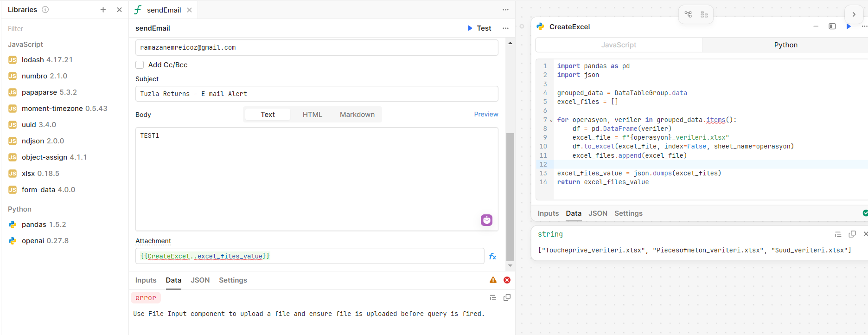Click the form vertical scrollbar thumb
Image resolution: width=868 pixels, height=335 pixels.
510,197
